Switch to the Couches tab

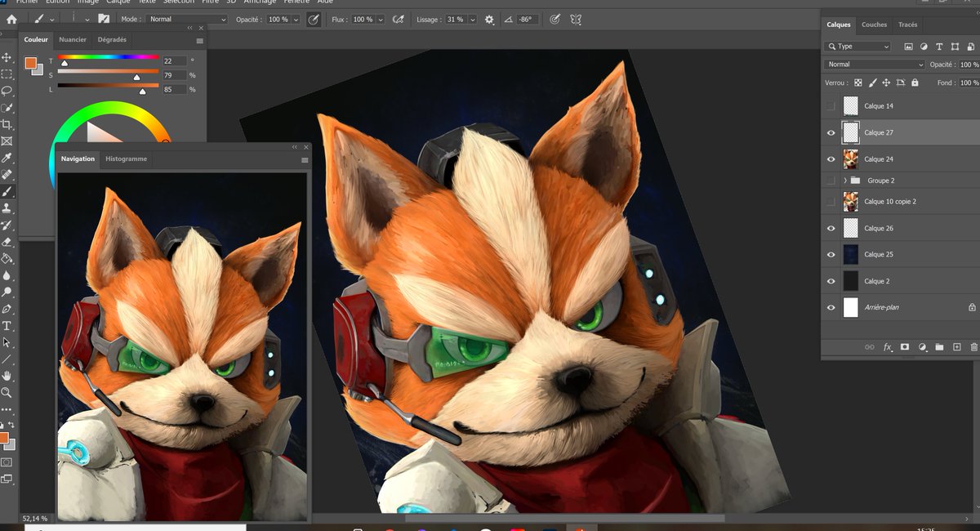click(874, 25)
